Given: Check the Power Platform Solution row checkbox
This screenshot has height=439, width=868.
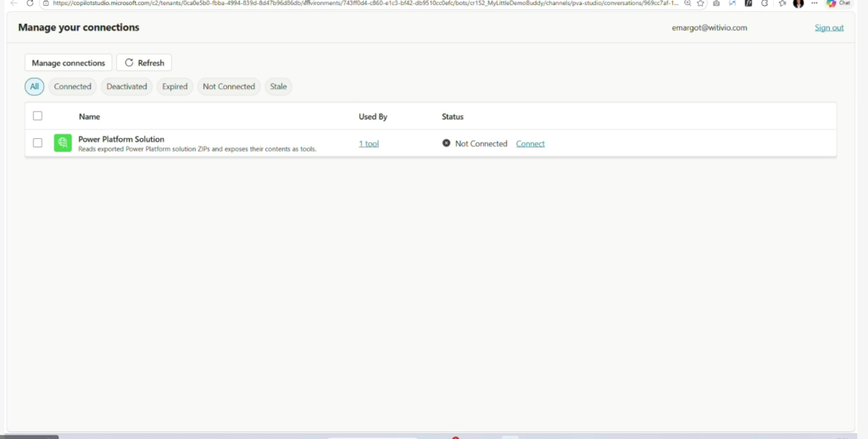Looking at the screenshot, I should click(x=37, y=143).
